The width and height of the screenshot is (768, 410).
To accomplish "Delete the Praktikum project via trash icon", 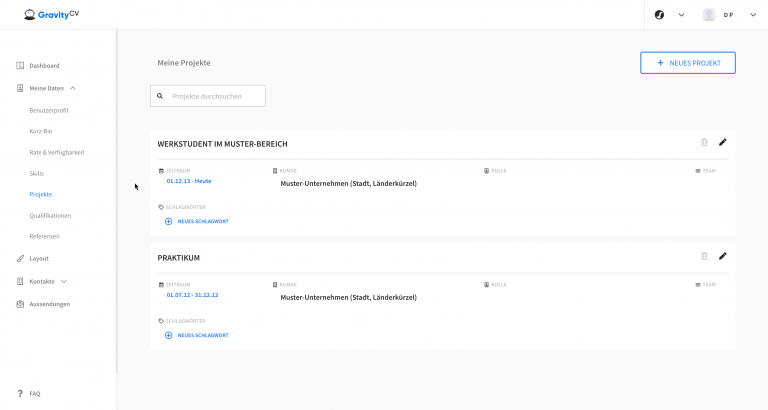I will coord(704,256).
